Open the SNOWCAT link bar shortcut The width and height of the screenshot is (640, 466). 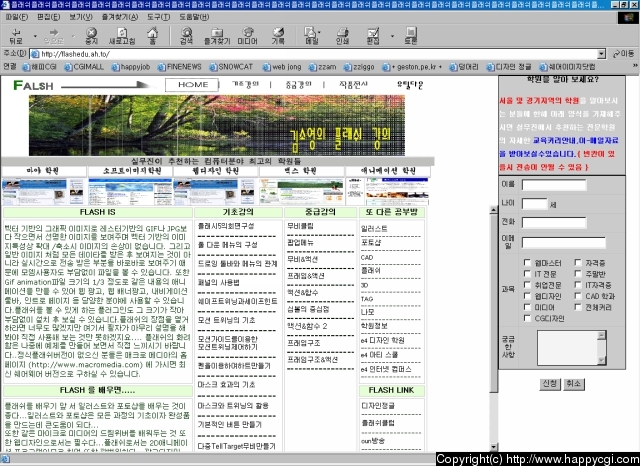(x=231, y=67)
